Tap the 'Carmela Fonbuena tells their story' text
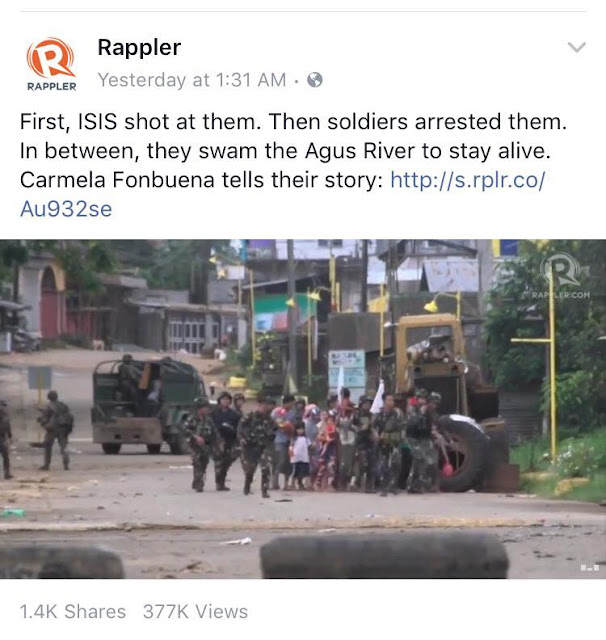This screenshot has height=640, width=606. [201, 180]
